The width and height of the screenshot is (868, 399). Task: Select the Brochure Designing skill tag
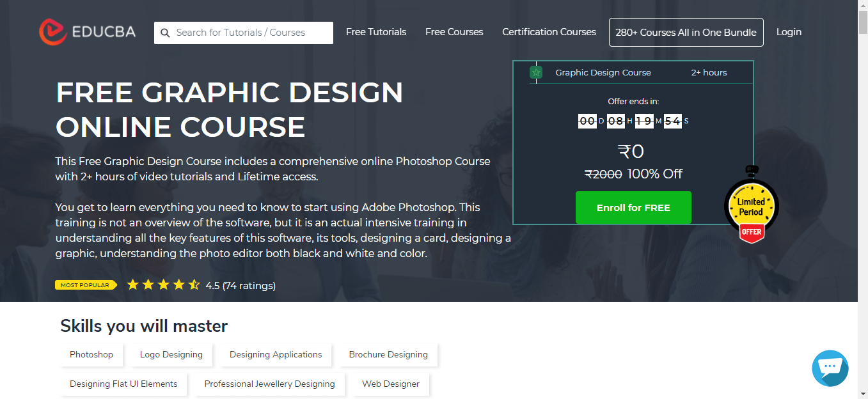point(388,355)
